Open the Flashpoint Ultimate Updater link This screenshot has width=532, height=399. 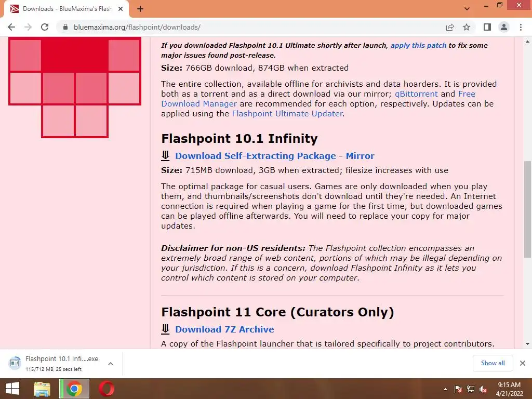[x=287, y=114]
